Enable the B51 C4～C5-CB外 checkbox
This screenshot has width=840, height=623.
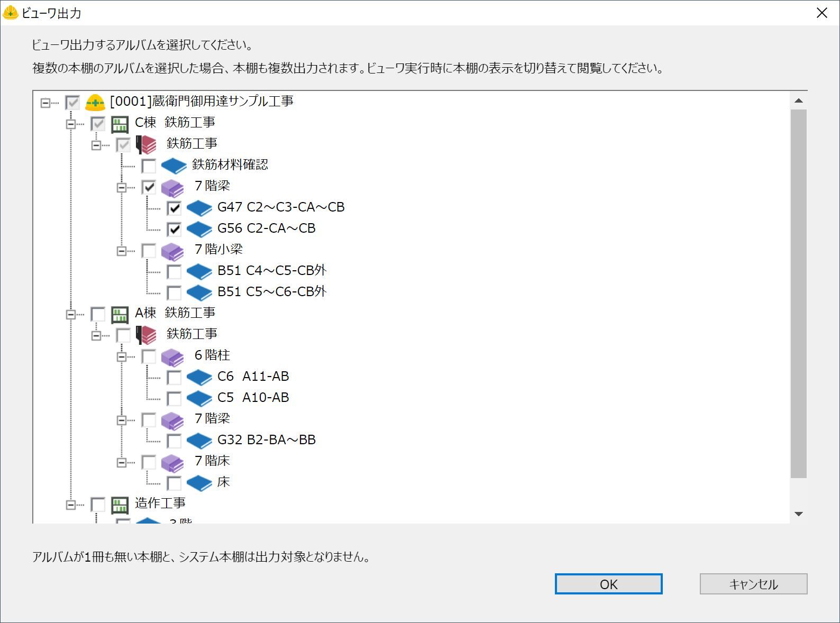pyautogui.click(x=174, y=272)
